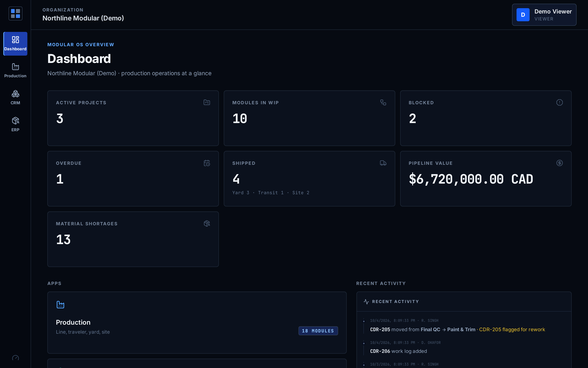Open the Modules in WIP card
The height and width of the screenshot is (368, 588).
[309, 118]
